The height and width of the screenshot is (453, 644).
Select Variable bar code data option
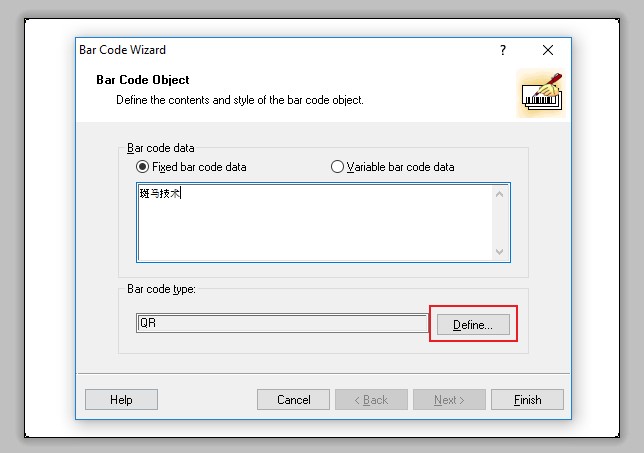pos(393,167)
